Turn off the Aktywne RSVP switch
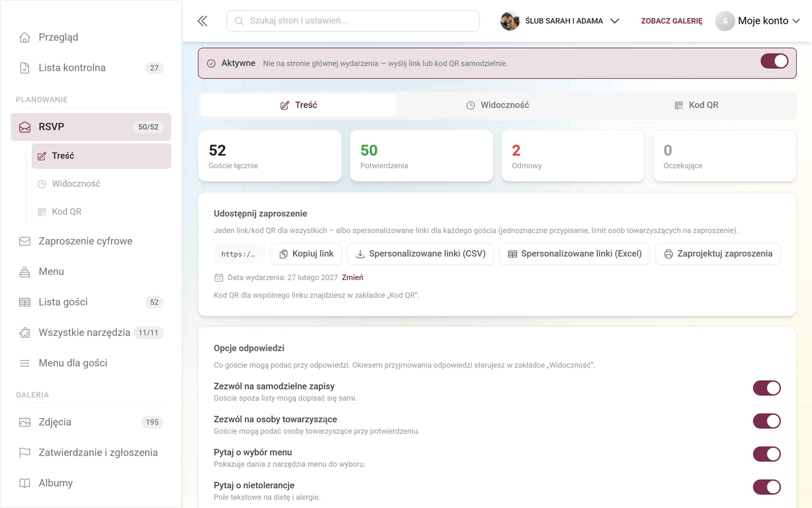Image resolution: width=812 pixels, height=508 pixels. pyautogui.click(x=774, y=61)
